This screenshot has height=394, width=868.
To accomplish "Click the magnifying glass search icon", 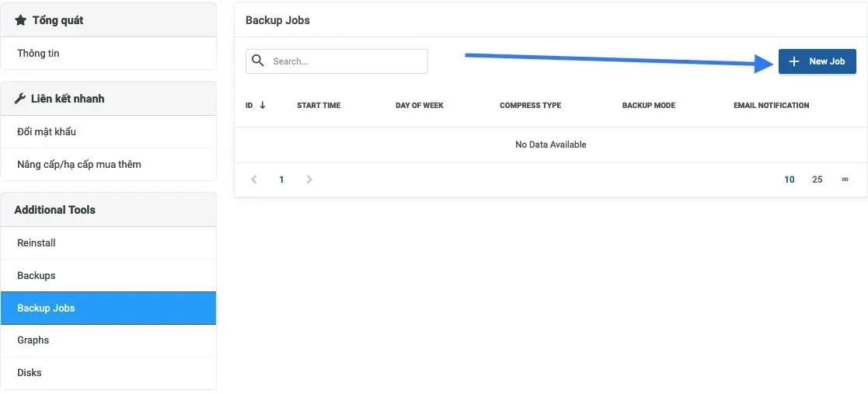I will [257, 61].
